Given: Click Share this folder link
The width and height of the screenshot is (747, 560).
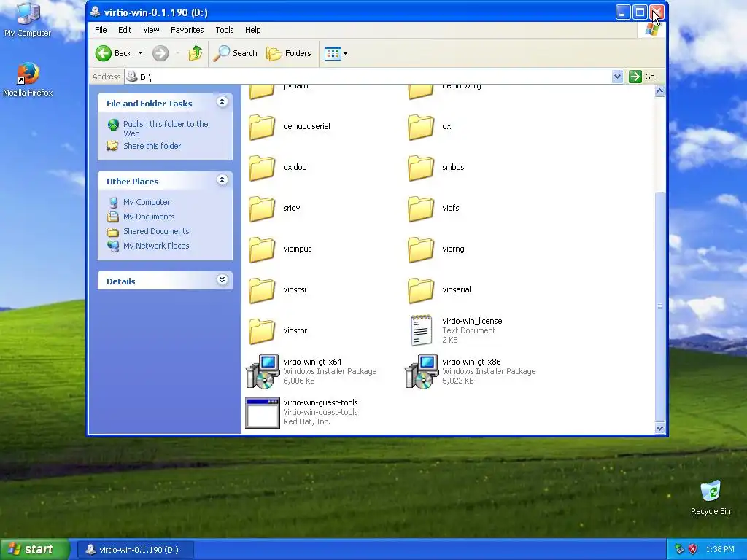Looking at the screenshot, I should coord(152,146).
